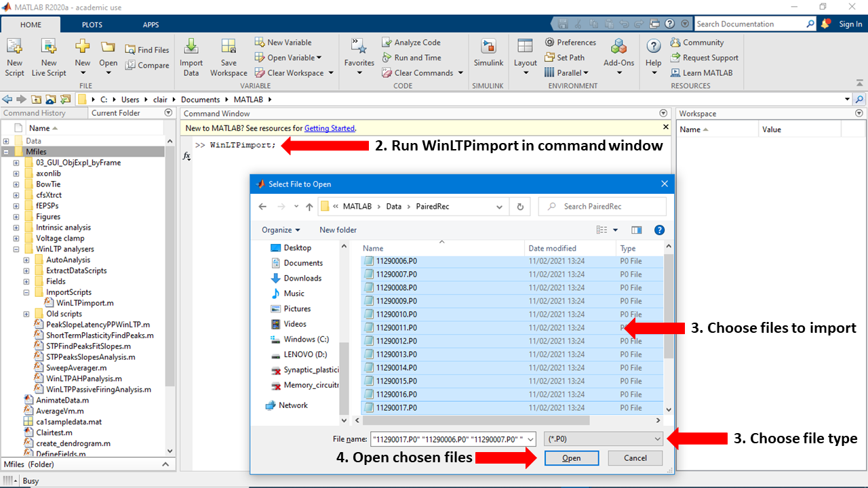Browse for folder in MATLAB address bar

[x=50, y=99]
